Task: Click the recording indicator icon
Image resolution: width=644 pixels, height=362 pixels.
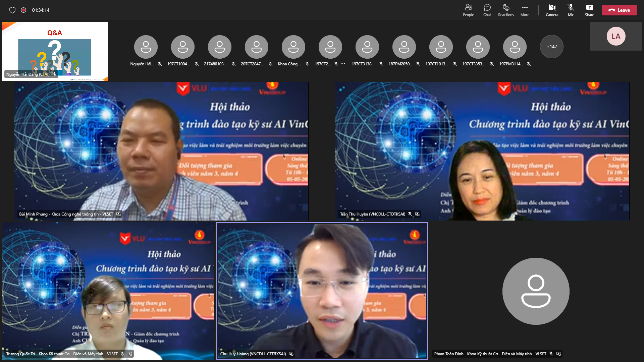Action: tap(23, 10)
